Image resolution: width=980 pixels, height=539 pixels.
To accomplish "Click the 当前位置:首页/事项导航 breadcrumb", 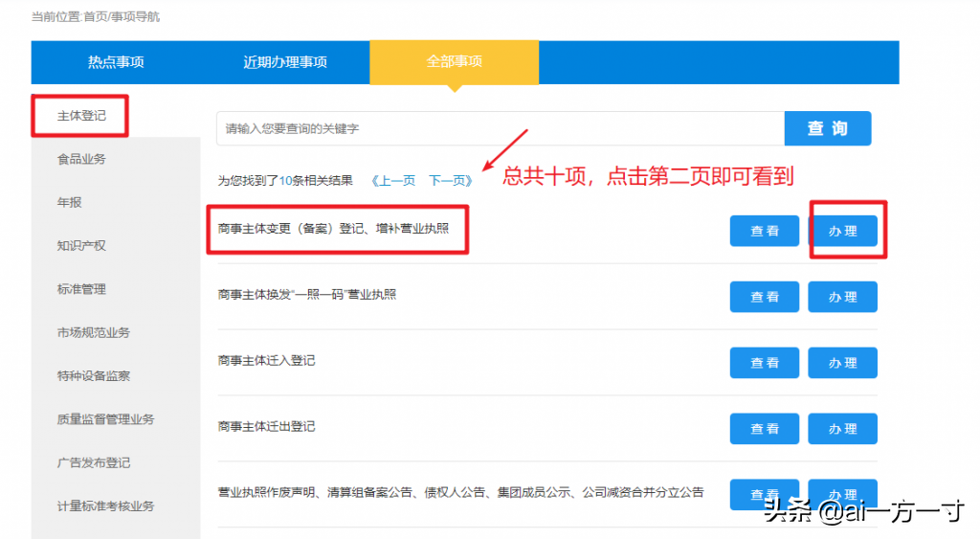I will tap(96, 17).
